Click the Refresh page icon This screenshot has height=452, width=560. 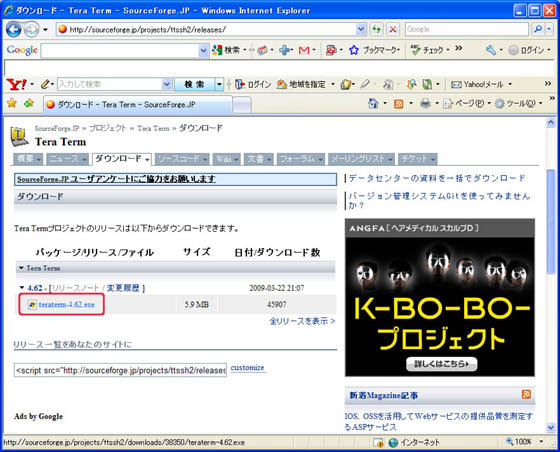point(377,29)
